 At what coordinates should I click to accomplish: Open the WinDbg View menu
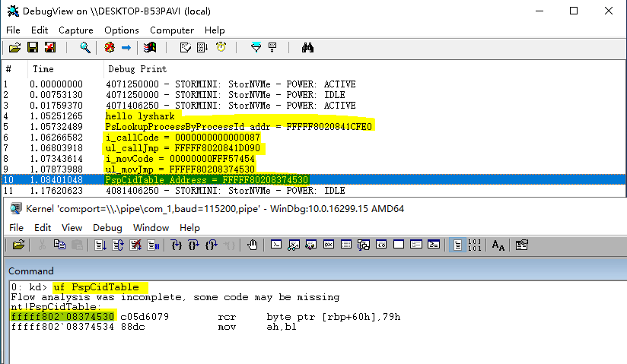tap(72, 228)
